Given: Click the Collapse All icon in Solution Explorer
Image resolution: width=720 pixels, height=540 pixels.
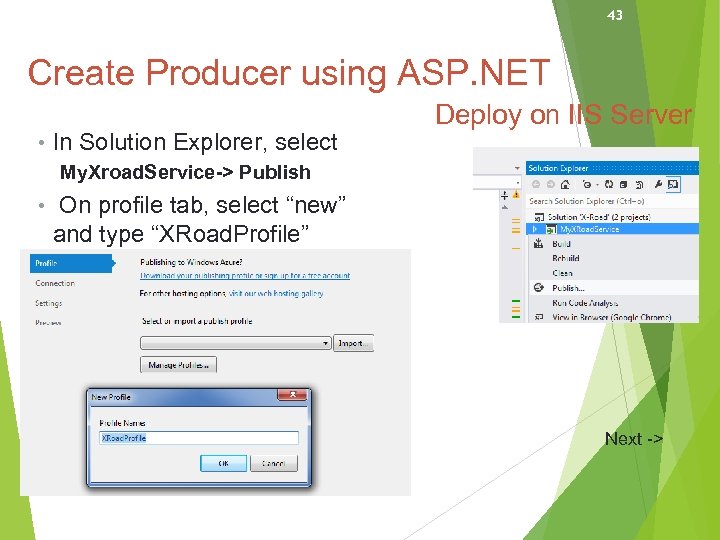Looking at the screenshot, I should click(x=624, y=185).
